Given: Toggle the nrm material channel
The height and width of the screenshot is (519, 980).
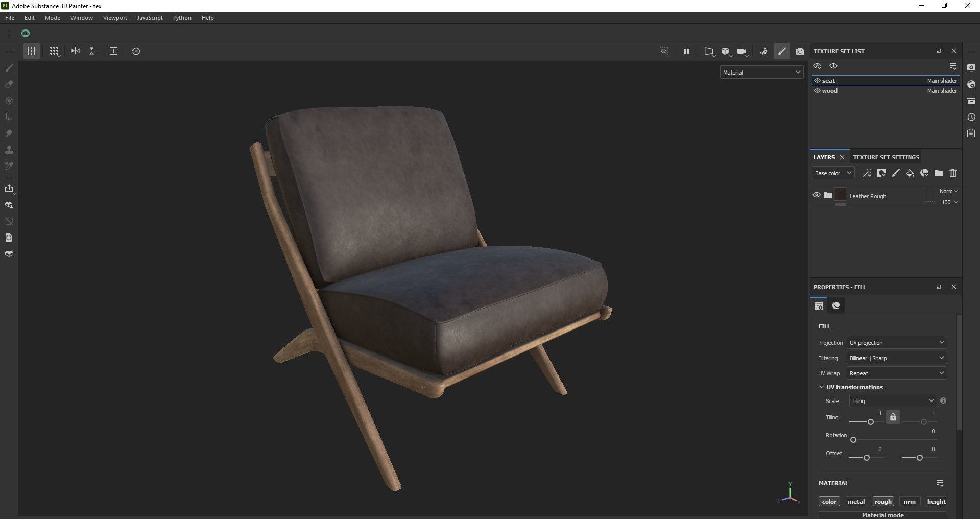Looking at the screenshot, I should pyautogui.click(x=910, y=502).
